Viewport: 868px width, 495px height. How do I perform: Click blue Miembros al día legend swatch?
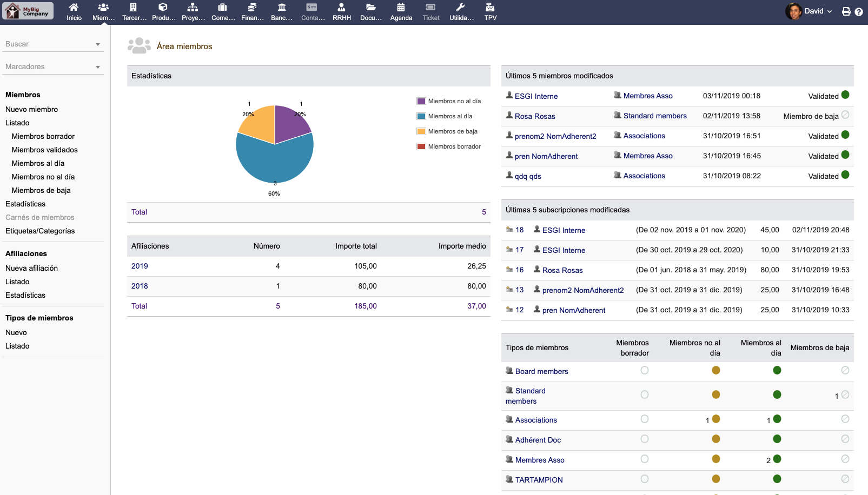421,116
